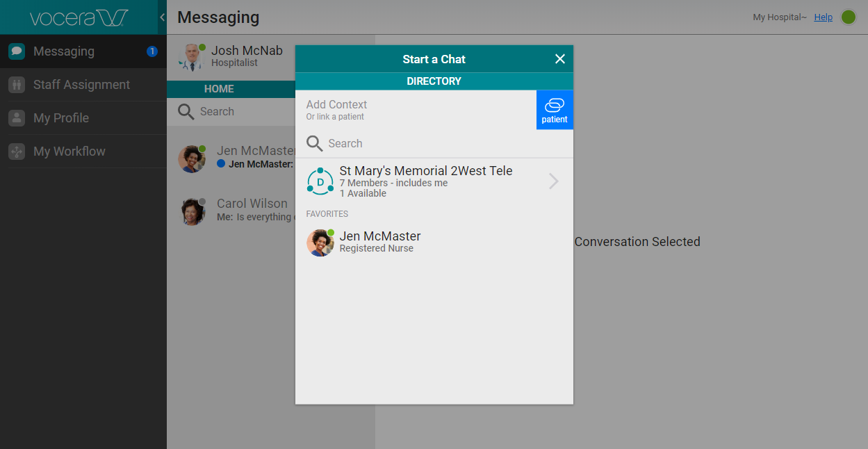Collapse the left sidebar with the chevron

pyautogui.click(x=162, y=17)
